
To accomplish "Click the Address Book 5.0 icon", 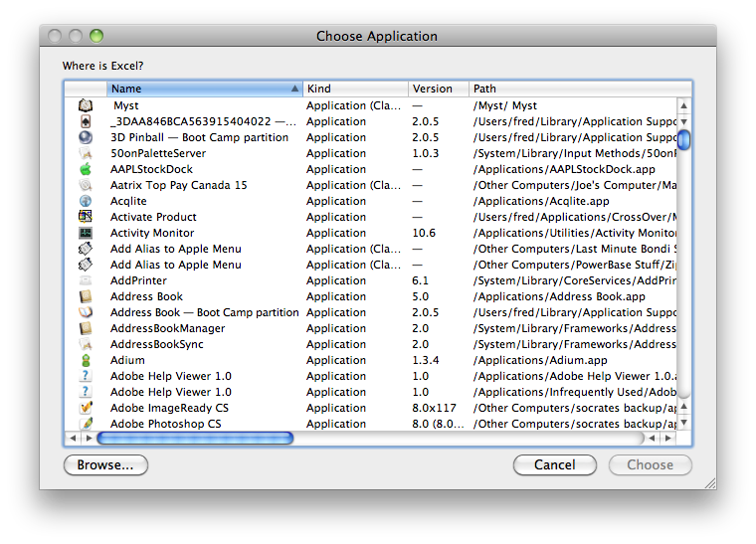I will coord(86,296).
